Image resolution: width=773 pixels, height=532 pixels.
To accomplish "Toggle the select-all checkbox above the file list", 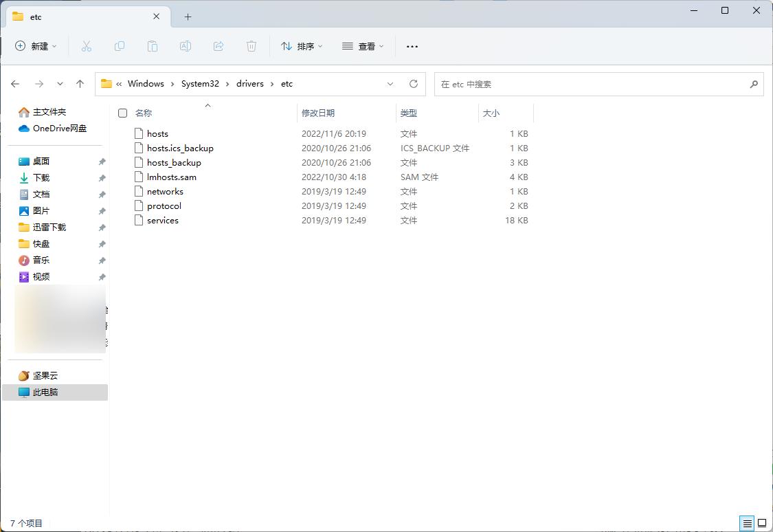I will coord(122,113).
